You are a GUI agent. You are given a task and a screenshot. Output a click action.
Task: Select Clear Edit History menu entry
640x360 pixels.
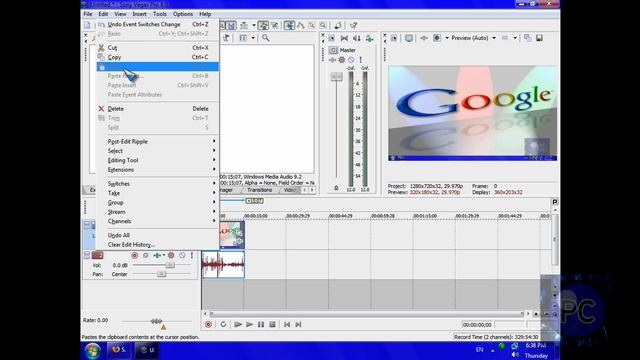[x=157, y=244]
